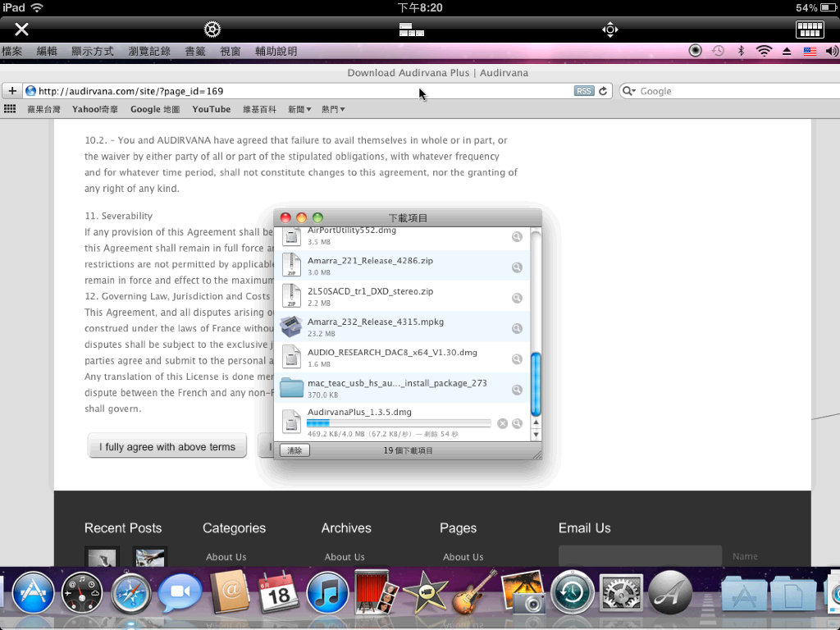Open Address Book from the Dock

(230, 593)
